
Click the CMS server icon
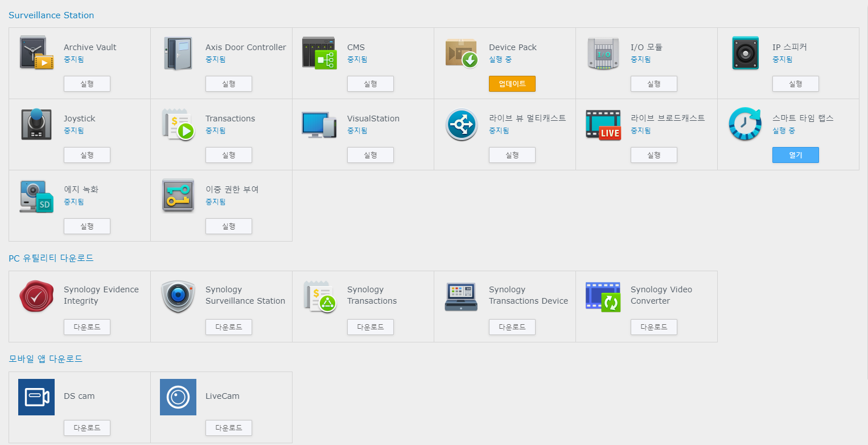tap(320, 53)
